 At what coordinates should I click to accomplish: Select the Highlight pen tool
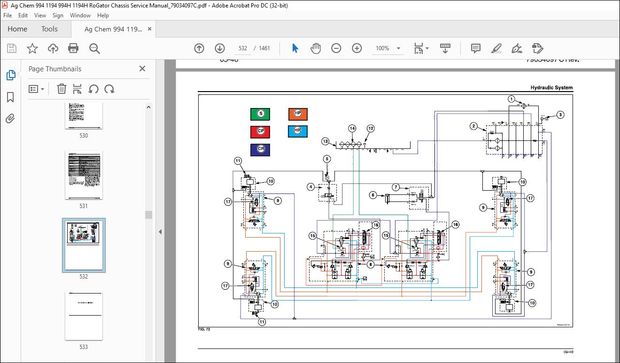pyautogui.click(x=496, y=48)
